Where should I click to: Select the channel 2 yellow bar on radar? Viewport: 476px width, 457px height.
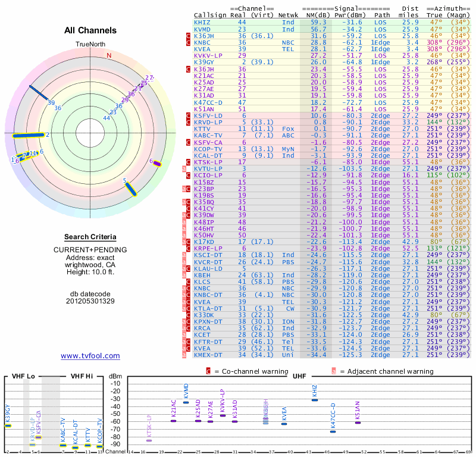[29, 135]
